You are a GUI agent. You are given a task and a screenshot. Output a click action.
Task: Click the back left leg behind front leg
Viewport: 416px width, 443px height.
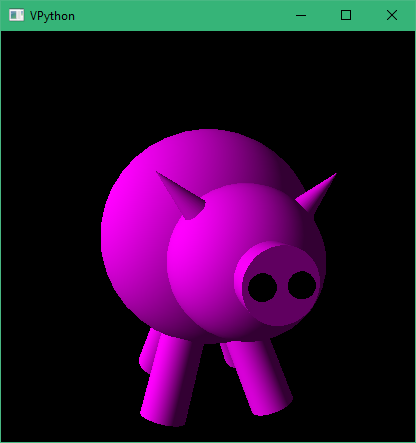[x=148, y=350]
